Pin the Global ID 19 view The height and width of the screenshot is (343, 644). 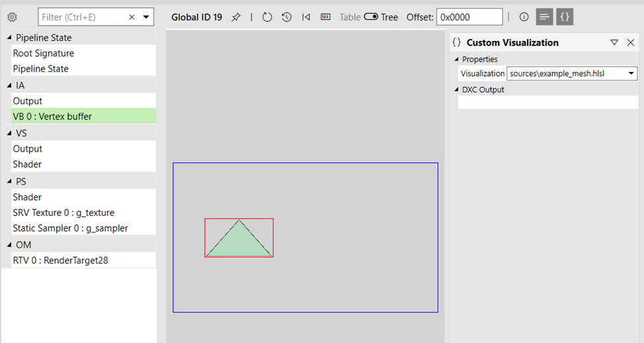click(x=236, y=17)
